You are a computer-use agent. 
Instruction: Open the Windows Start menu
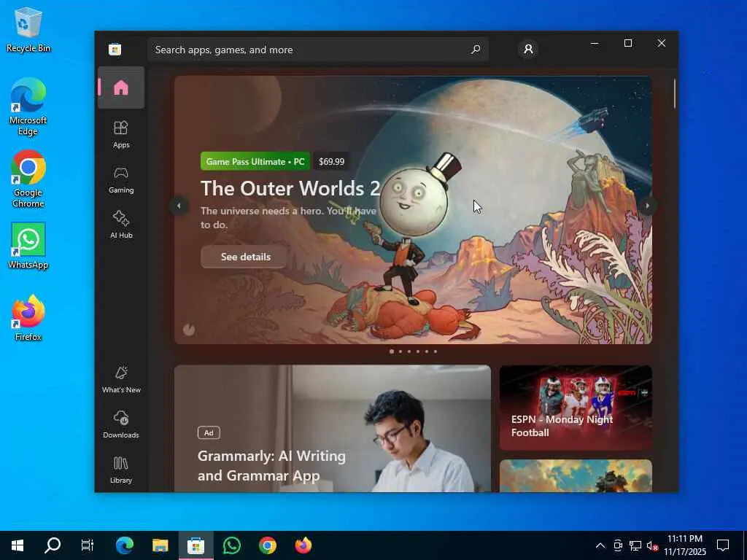18,545
